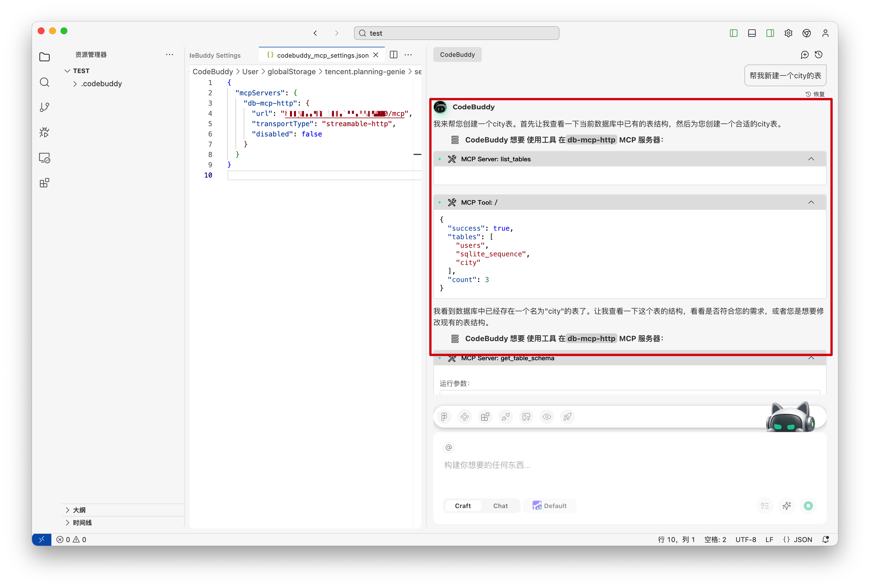Expand the .codebuddy folder
Image resolution: width=870 pixels, height=588 pixels.
click(101, 84)
